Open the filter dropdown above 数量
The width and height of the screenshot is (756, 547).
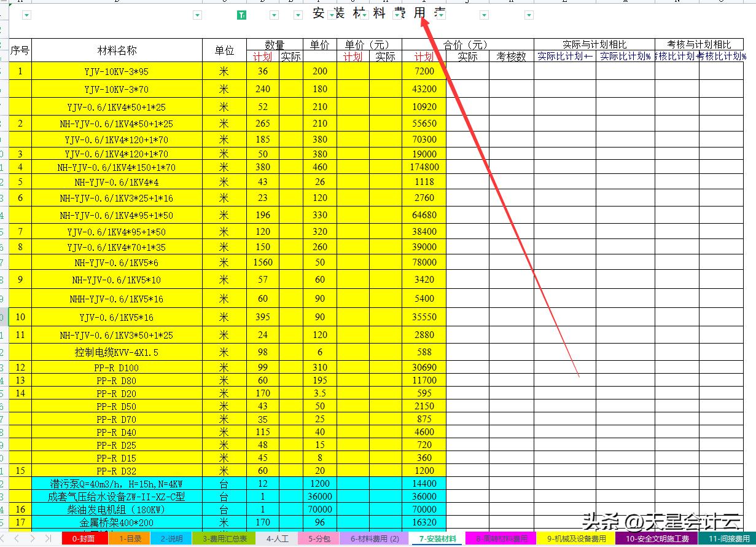(274, 15)
